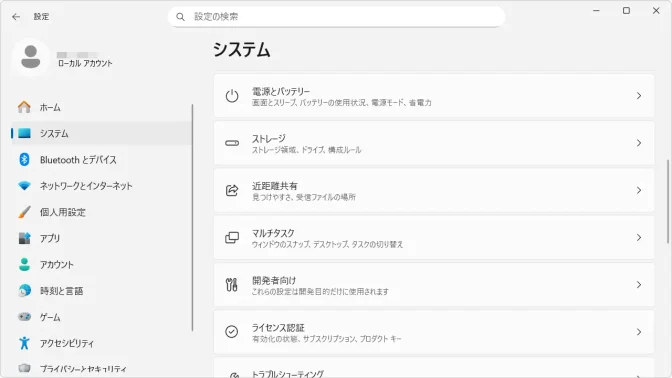Open ネットワークとインターネット section
The width and height of the screenshot is (672, 378).
tap(86, 186)
